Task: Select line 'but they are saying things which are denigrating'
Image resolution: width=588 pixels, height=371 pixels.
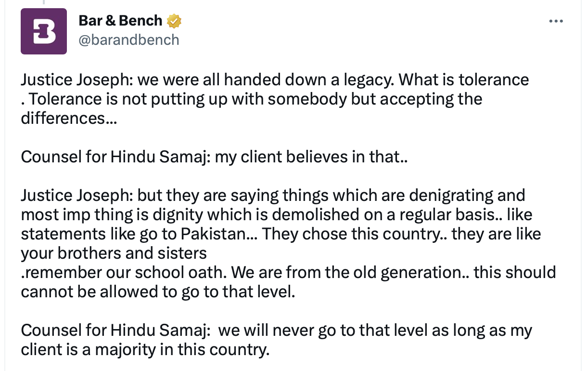Action: (273, 196)
